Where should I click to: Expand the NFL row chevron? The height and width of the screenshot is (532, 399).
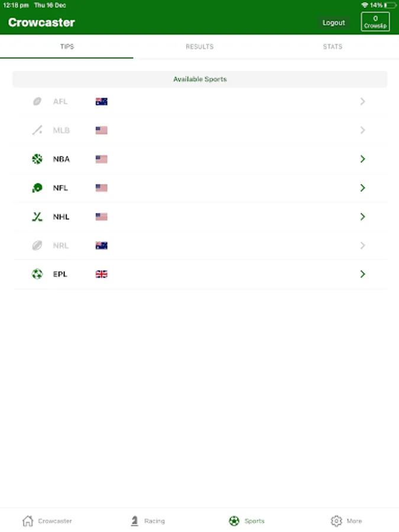tap(362, 188)
